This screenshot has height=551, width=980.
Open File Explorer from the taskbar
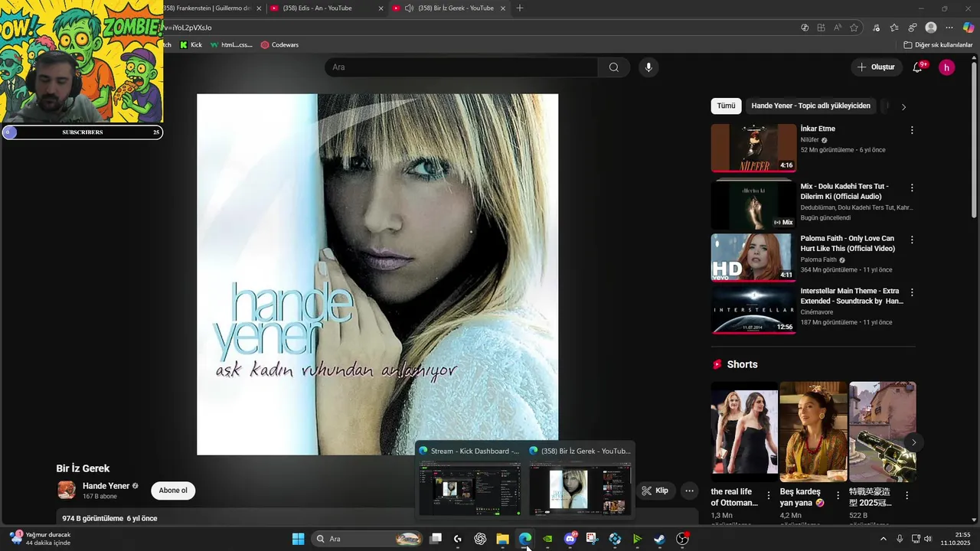click(x=502, y=539)
